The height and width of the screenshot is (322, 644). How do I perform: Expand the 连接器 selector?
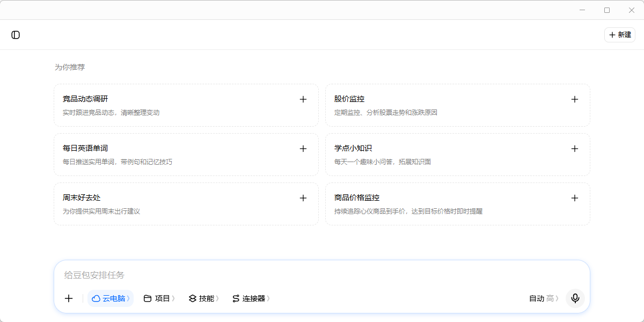(x=251, y=298)
